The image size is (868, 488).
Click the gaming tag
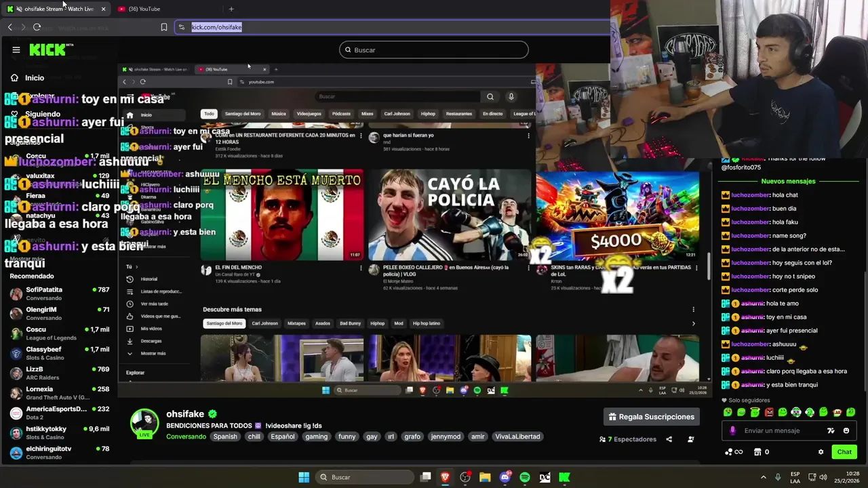tap(316, 436)
